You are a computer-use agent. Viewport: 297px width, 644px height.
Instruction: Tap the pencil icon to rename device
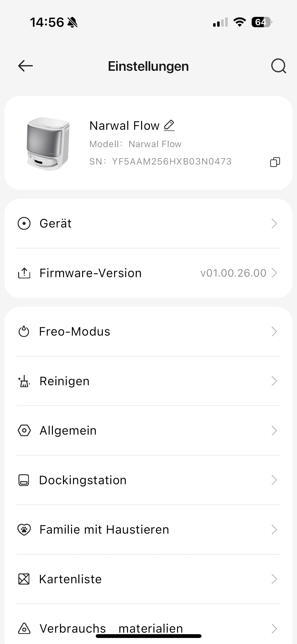click(x=169, y=125)
